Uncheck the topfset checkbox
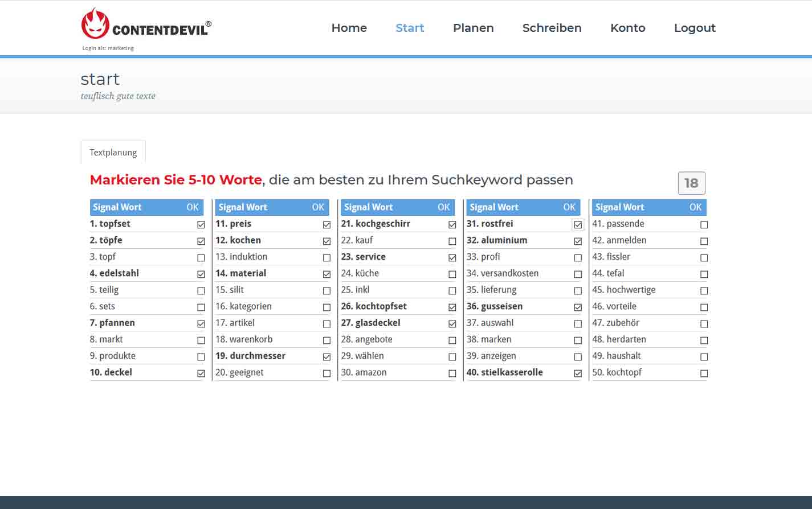Screen dimensions: 812x509 [x=201, y=225]
